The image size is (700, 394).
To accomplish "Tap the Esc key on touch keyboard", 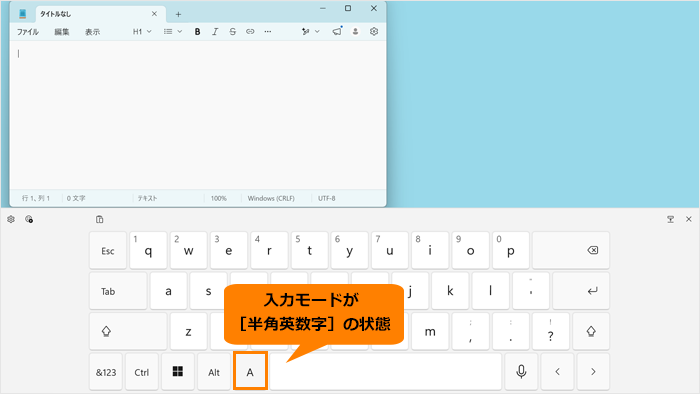I will pyautogui.click(x=108, y=250).
